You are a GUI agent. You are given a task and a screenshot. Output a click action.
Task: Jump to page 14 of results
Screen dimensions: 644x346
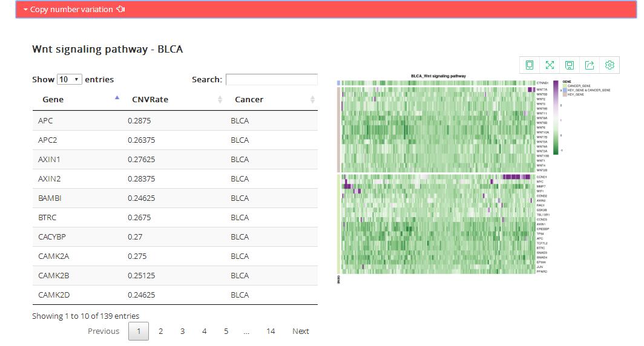tap(271, 331)
